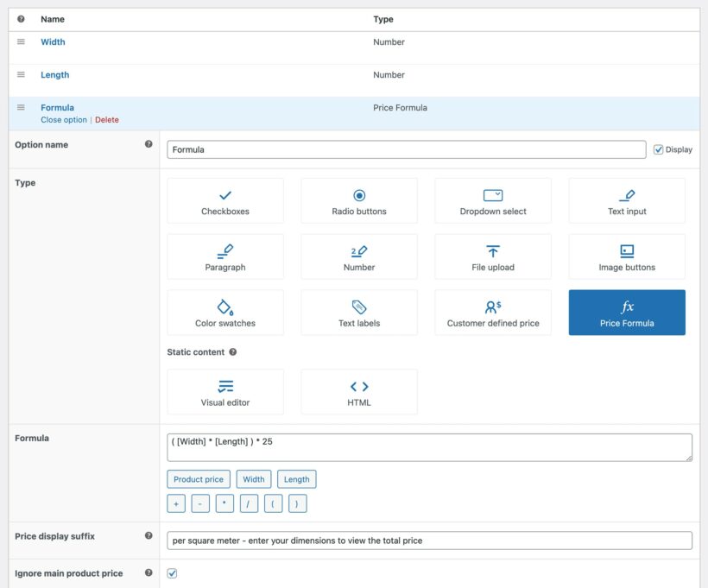Expand the Length option row
The height and width of the screenshot is (588, 708).
(54, 74)
